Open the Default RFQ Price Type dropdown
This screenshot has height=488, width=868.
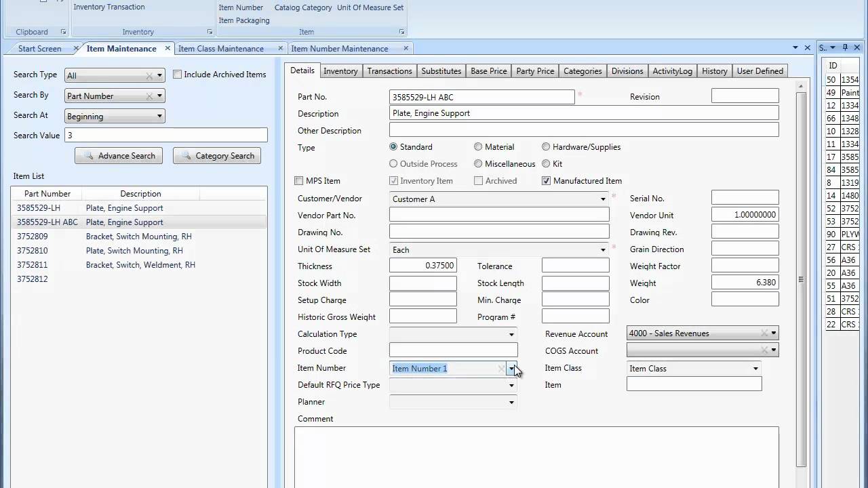pos(511,385)
